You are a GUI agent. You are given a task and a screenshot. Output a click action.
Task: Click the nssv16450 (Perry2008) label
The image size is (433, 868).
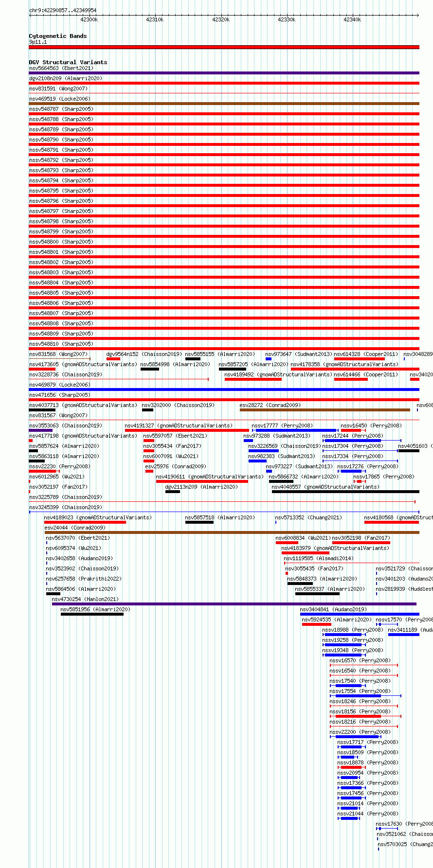[x=371, y=425]
